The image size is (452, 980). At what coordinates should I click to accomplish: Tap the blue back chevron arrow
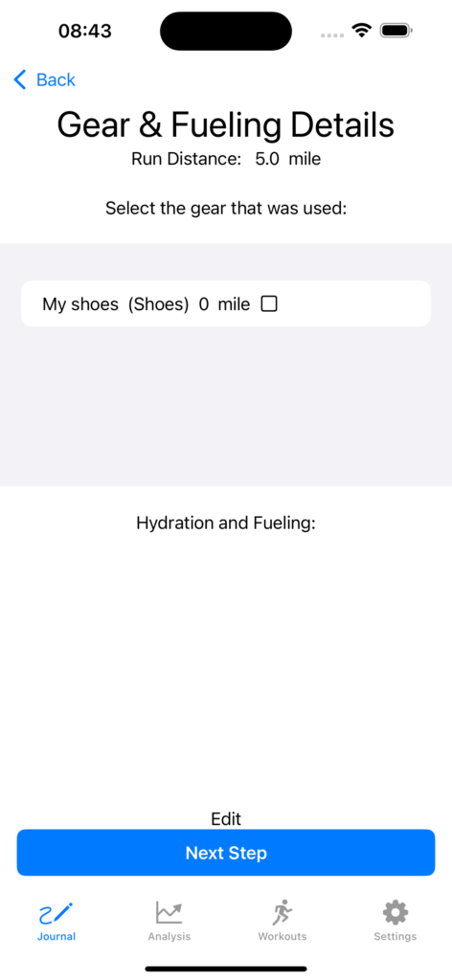coord(20,79)
